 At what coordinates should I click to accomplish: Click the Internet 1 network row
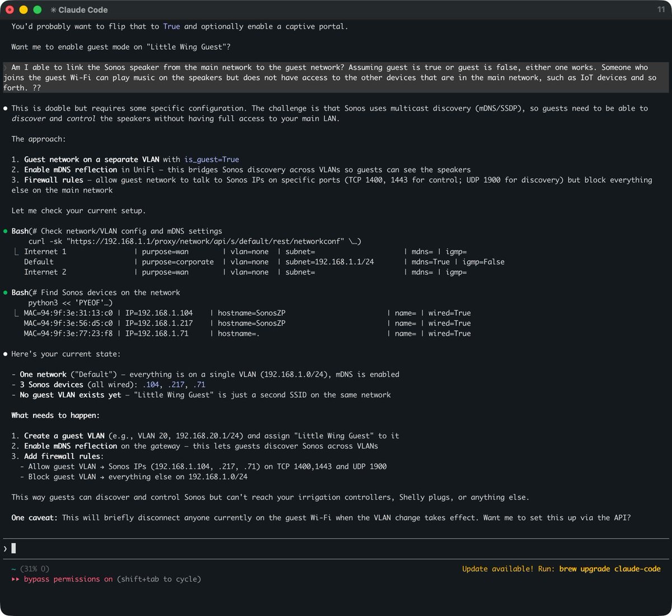pos(245,251)
